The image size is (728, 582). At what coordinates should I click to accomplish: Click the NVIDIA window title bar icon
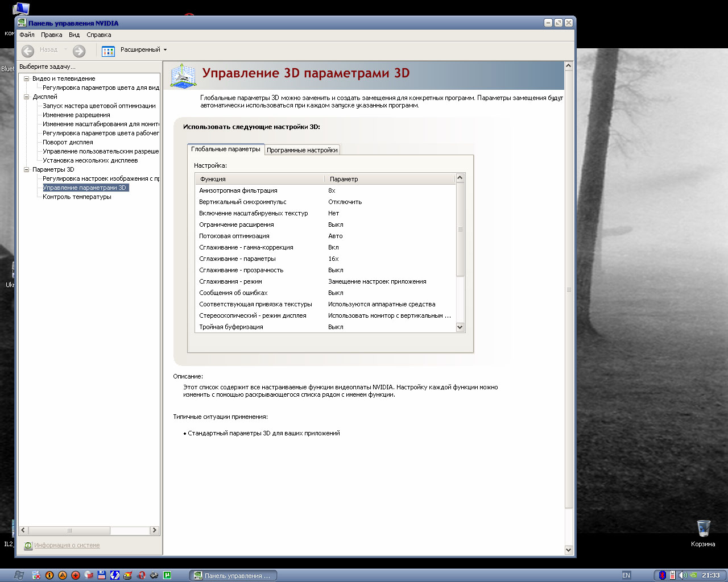click(x=22, y=23)
